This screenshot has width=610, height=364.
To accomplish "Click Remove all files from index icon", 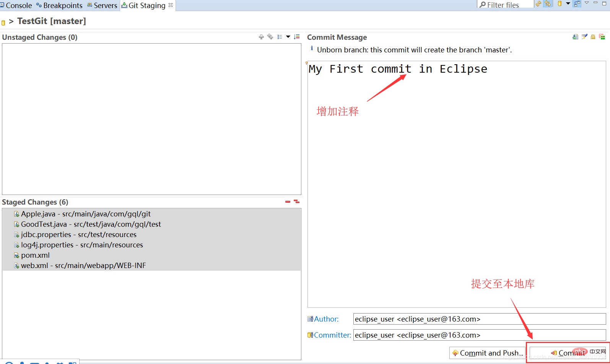I will [x=297, y=201].
